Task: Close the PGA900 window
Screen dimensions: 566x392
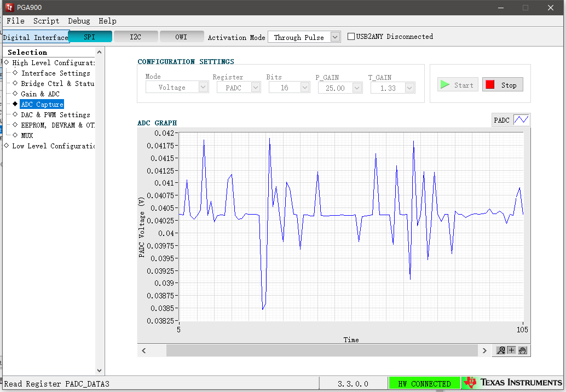Action: (551, 8)
